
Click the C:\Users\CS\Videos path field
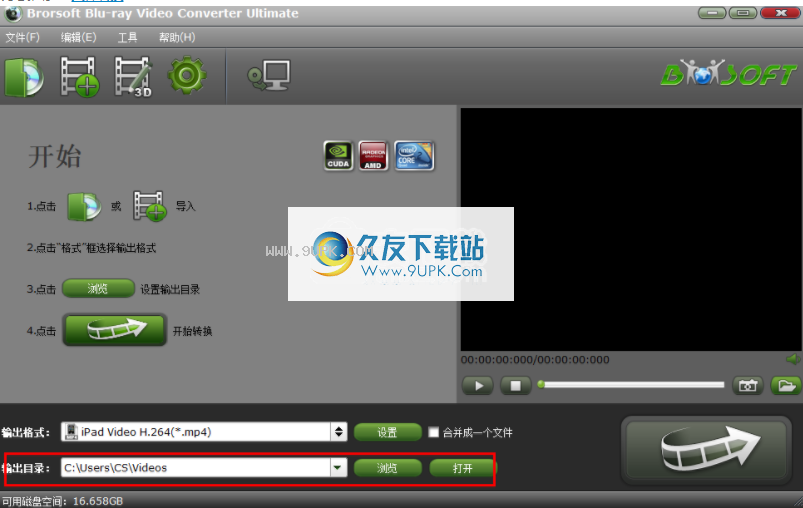tap(196, 468)
